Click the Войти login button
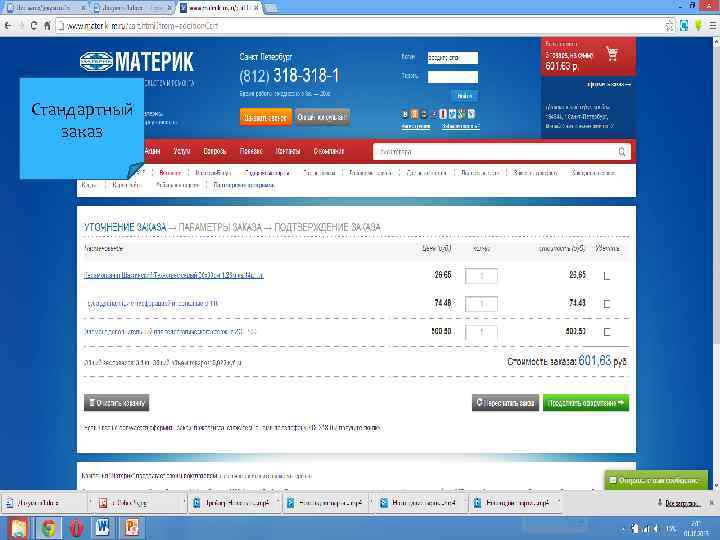 pos(465,96)
